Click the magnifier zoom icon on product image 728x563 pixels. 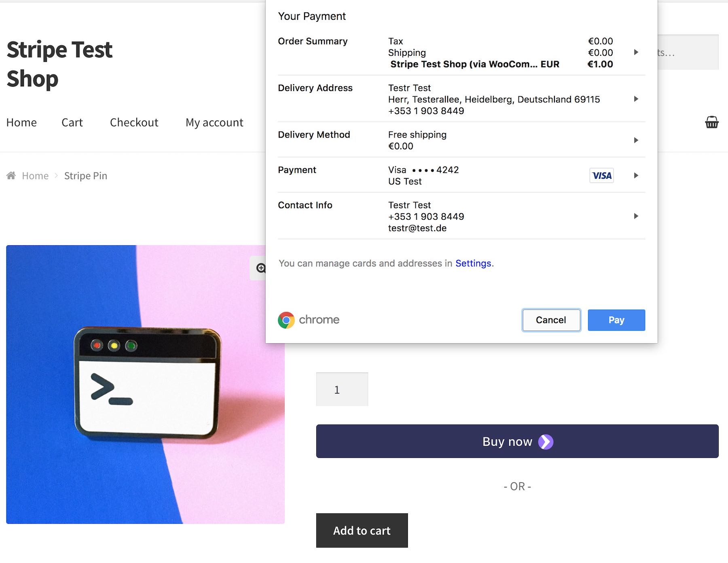[261, 268]
